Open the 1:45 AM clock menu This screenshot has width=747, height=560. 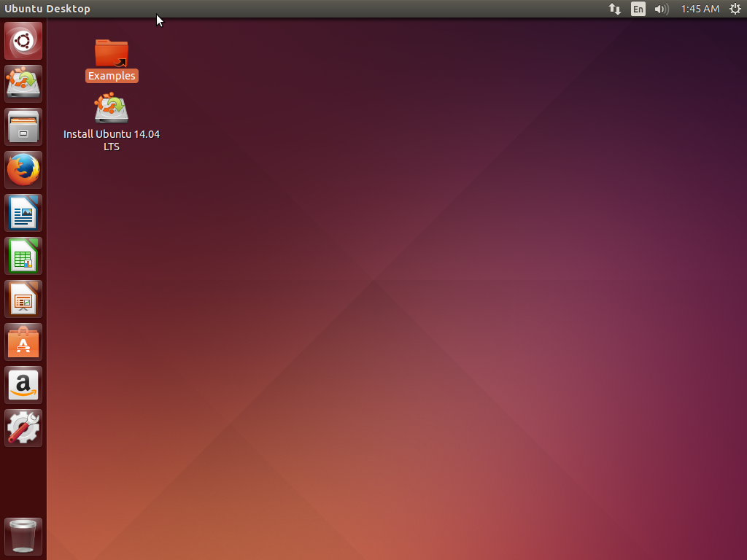tap(700, 9)
